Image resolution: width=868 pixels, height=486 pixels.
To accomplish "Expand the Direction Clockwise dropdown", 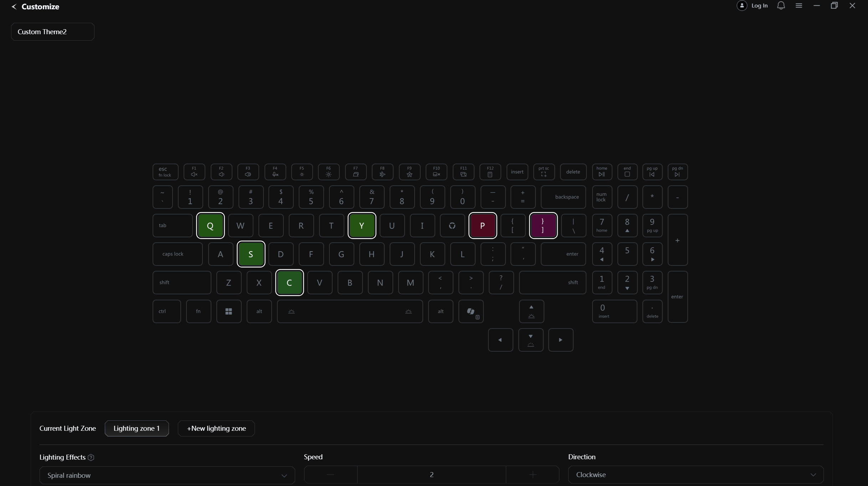I will point(695,475).
